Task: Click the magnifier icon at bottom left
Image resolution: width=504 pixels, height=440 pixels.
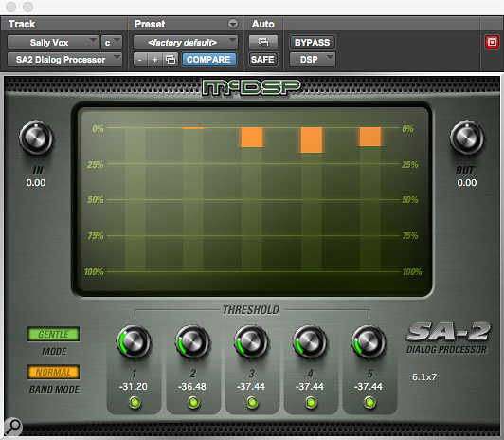Action: [13, 427]
